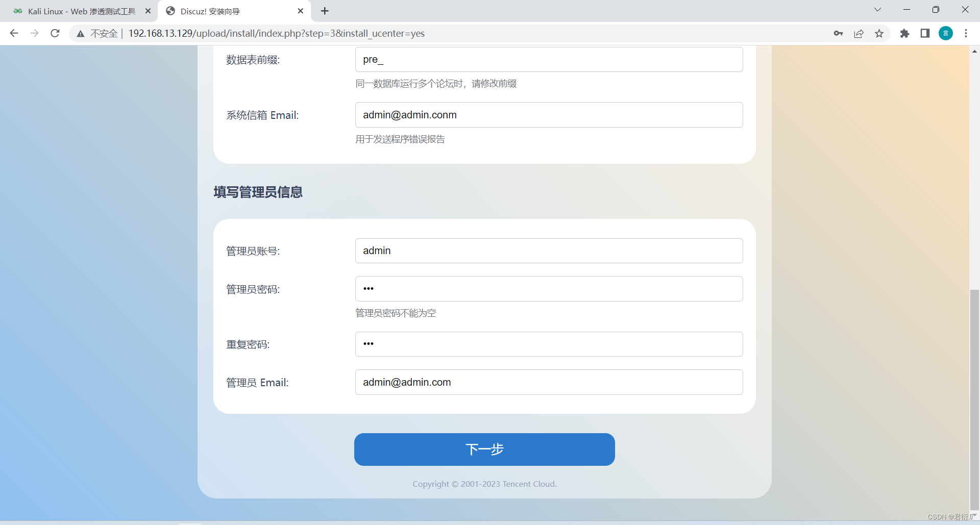This screenshot has width=980, height=525.
Task: Open the not-secure warning site info
Action: tap(97, 33)
